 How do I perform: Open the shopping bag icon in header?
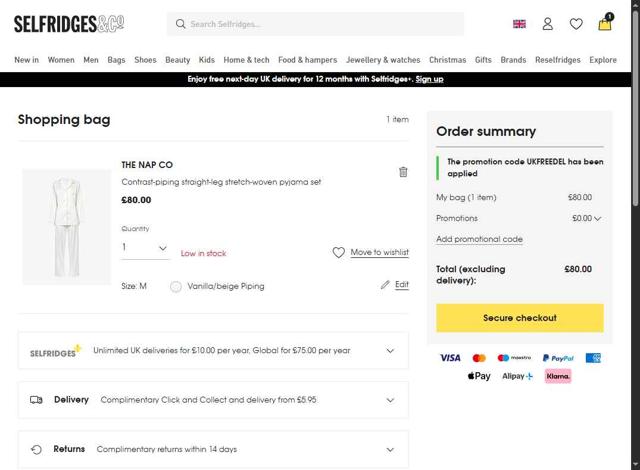click(x=605, y=24)
